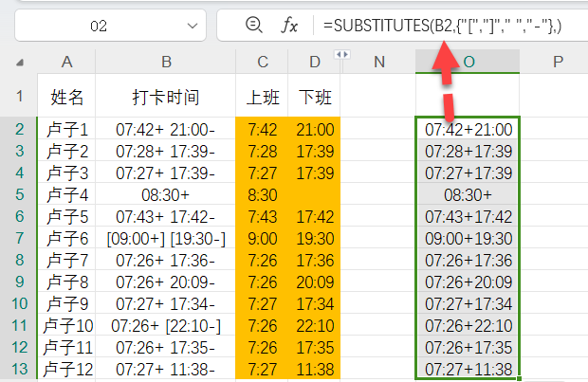Click cell 07:26+ [22:10-]

click(166, 325)
